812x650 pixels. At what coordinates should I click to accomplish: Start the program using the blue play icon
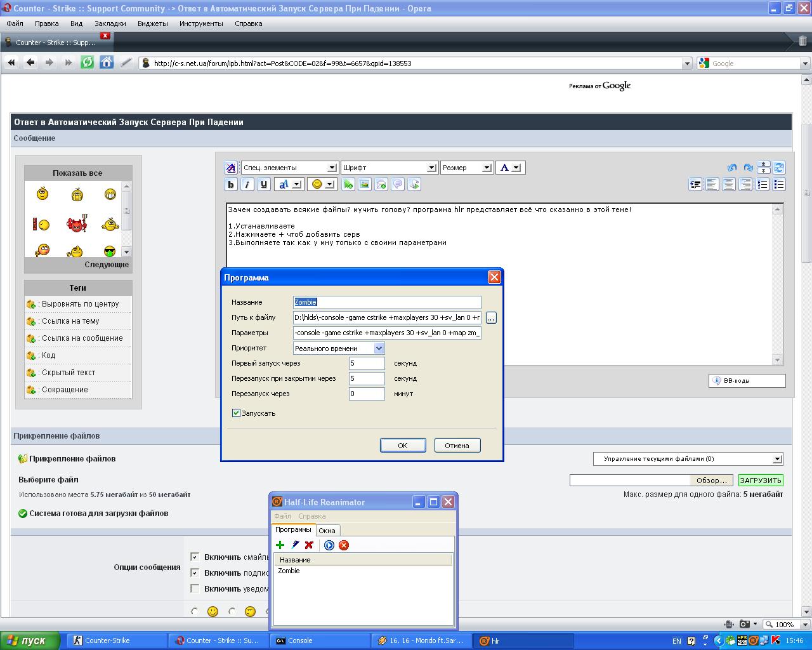[x=329, y=545]
